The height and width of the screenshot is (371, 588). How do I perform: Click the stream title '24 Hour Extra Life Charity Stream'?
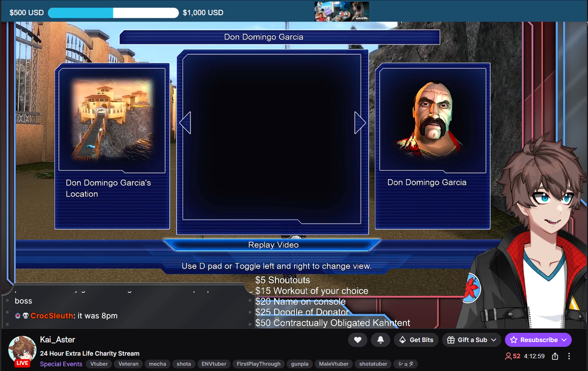[90, 353]
